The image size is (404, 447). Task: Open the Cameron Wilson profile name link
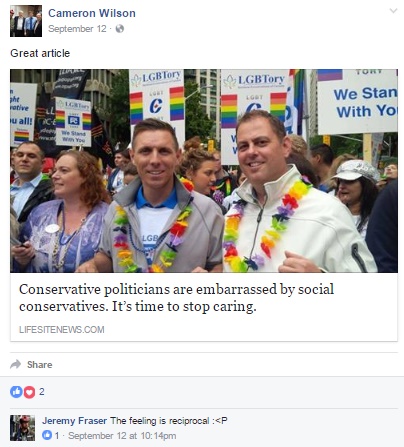click(92, 13)
